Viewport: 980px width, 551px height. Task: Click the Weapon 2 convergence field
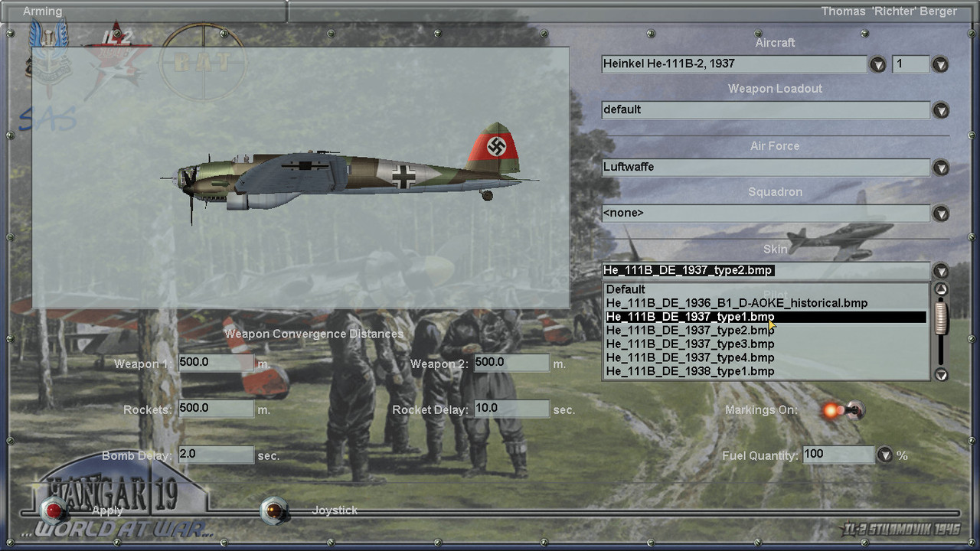(511, 363)
